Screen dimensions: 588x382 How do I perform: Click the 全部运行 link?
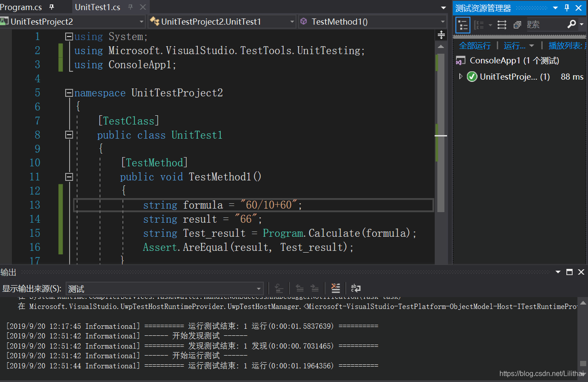(475, 46)
